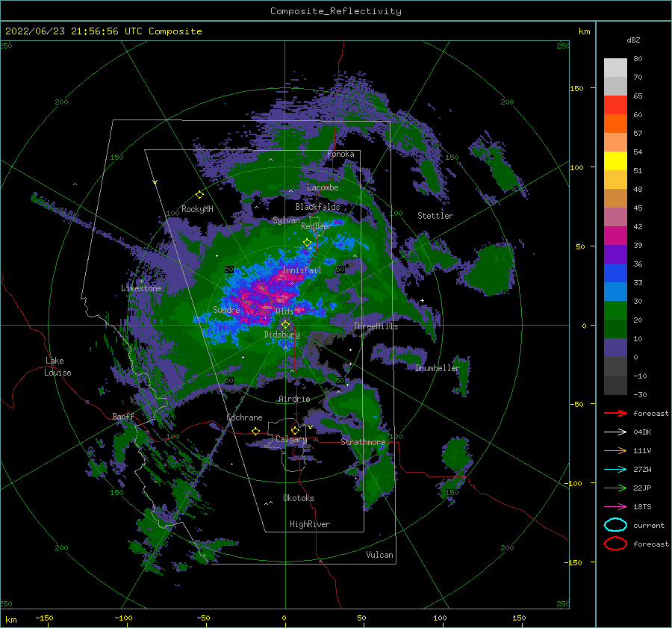The width and height of the screenshot is (672, 628).
Task: Click the HighRiver town label
Action: pyautogui.click(x=310, y=524)
